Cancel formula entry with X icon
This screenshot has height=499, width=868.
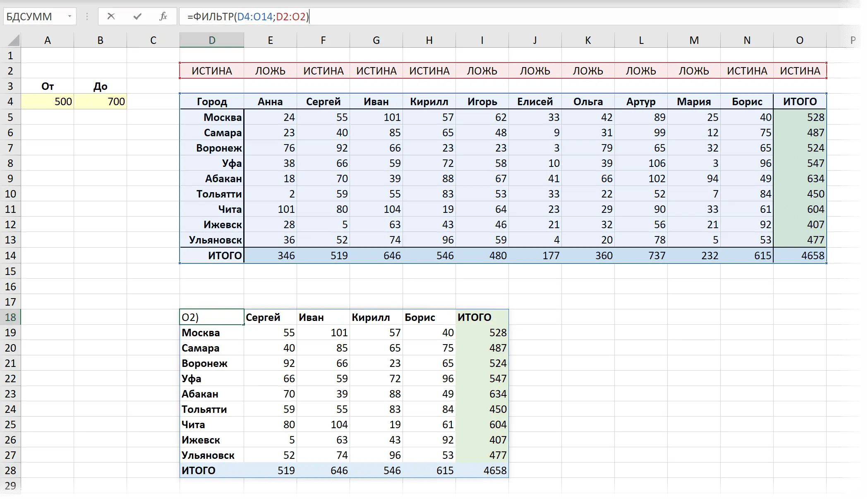(x=111, y=17)
